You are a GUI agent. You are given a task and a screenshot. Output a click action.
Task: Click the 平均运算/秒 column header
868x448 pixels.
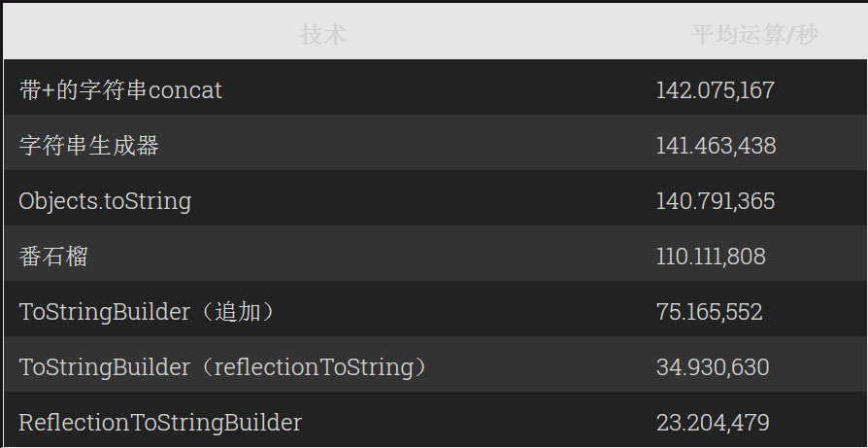click(754, 35)
